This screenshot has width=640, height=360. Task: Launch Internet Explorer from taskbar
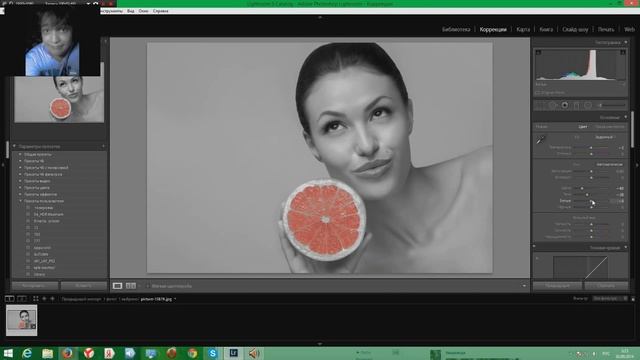(x=27, y=353)
